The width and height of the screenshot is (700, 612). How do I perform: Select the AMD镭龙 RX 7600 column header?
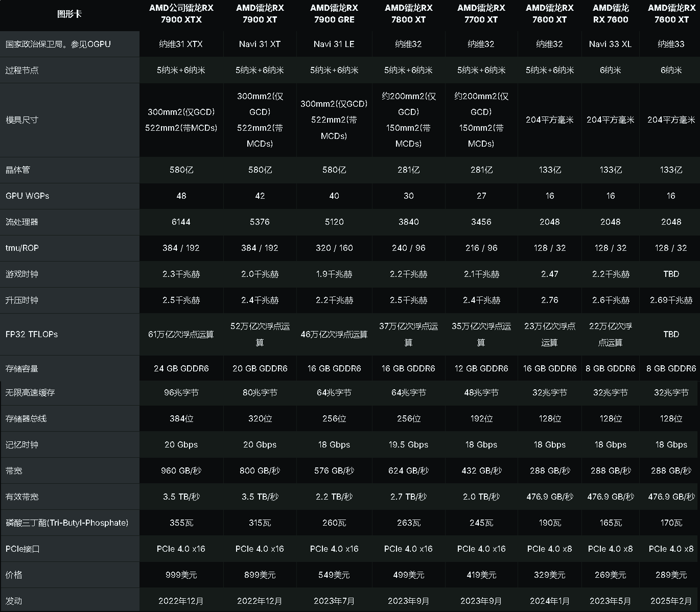[x=611, y=14]
